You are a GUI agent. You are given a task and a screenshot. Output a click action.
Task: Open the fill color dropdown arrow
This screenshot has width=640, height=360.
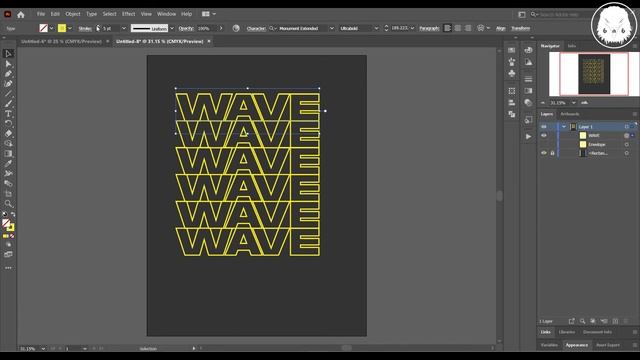(51, 28)
